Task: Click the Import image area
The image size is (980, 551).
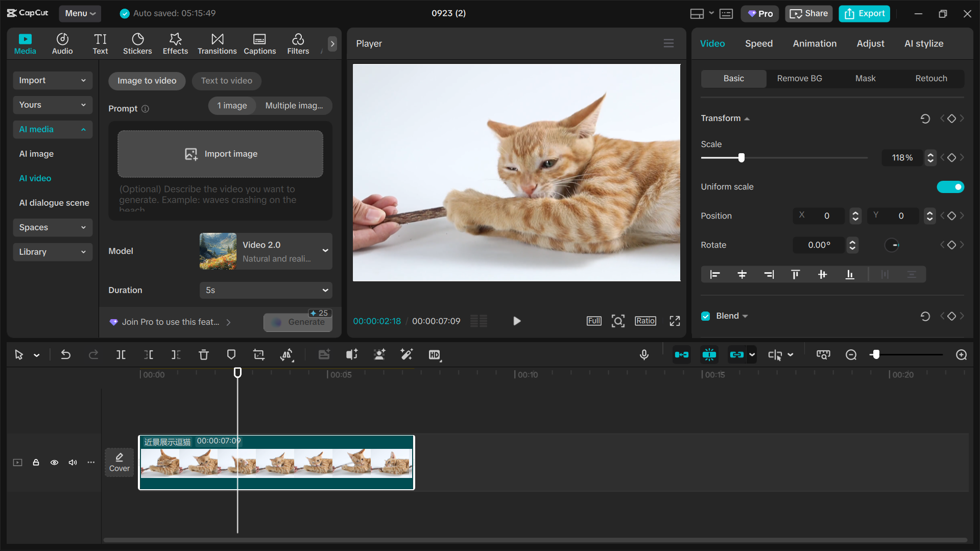Action: [x=220, y=154]
